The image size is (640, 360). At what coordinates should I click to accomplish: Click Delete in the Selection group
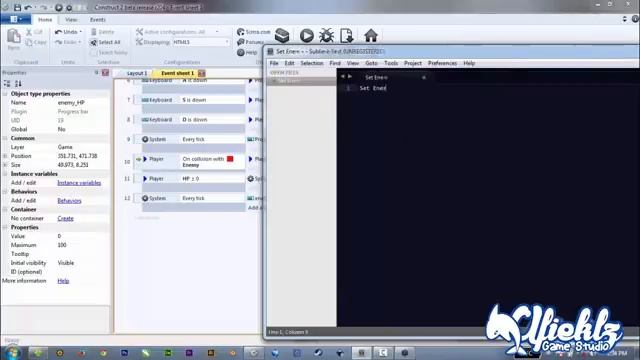pos(102,32)
